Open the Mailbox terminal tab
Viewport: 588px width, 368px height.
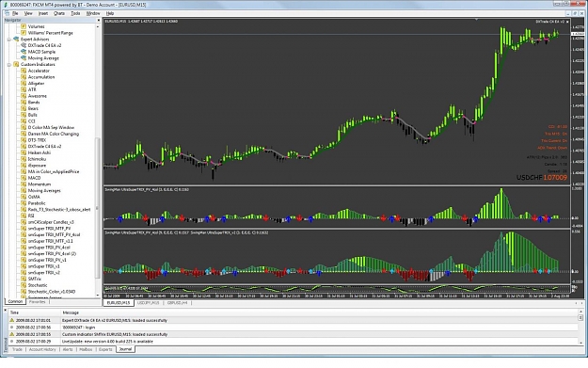tap(86, 349)
